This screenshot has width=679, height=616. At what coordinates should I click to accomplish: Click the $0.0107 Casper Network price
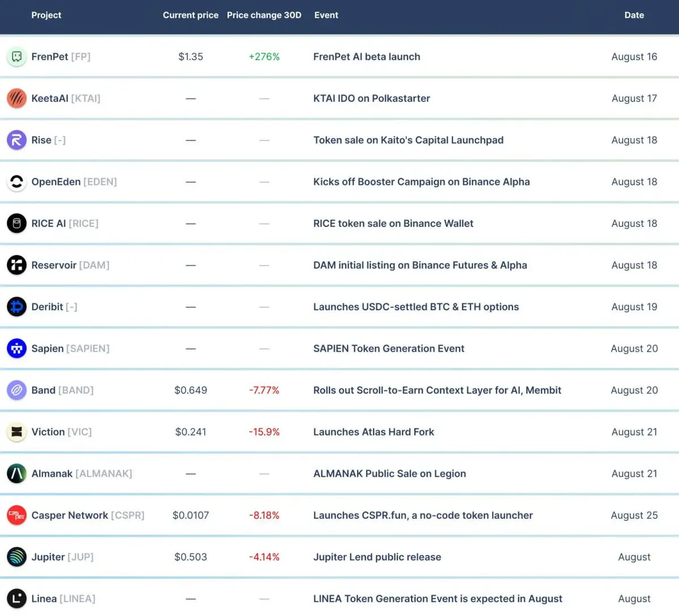(191, 515)
